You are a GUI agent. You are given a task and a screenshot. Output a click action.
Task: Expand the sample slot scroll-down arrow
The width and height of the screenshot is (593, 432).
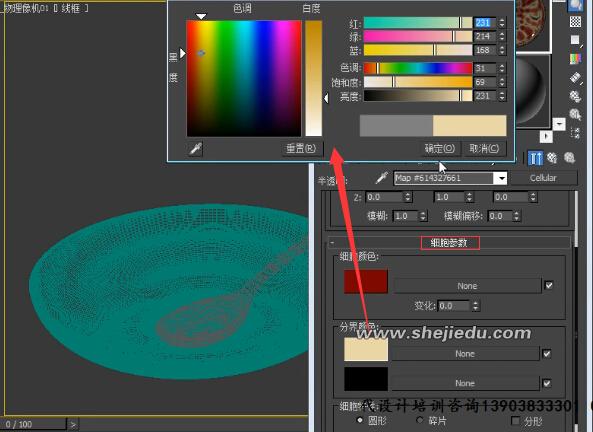[x=559, y=124]
